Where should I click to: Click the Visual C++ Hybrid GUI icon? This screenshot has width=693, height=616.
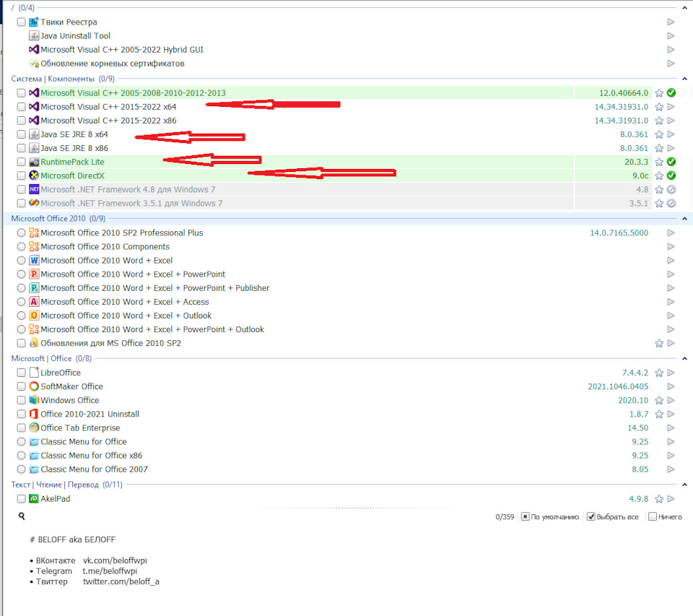click(x=34, y=49)
